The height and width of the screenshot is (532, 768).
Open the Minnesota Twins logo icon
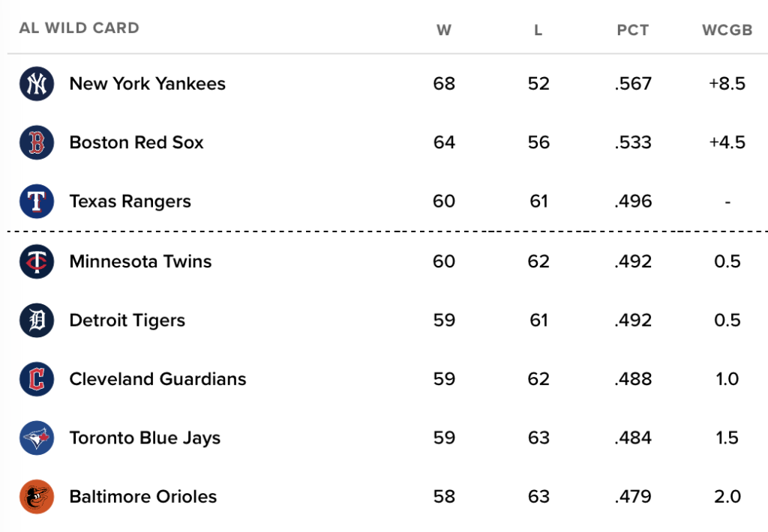pos(37,262)
